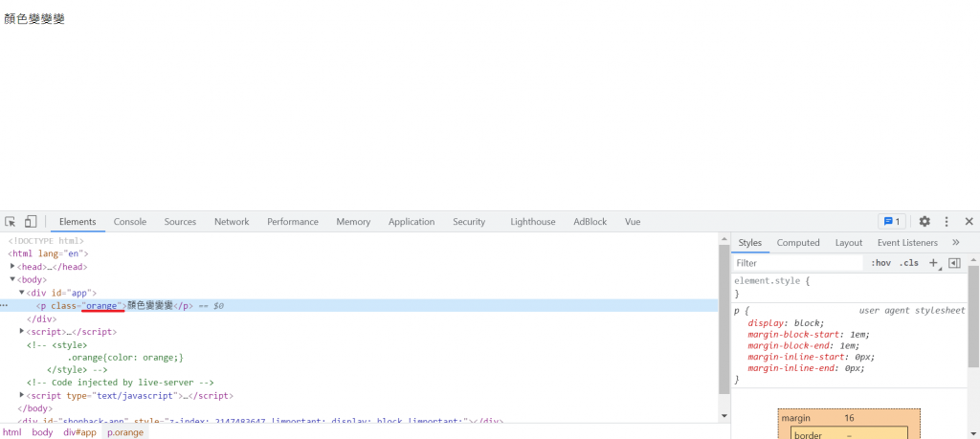This screenshot has width=980, height=439.
Task: Activate the inspect element picker icon
Action: coord(10,222)
